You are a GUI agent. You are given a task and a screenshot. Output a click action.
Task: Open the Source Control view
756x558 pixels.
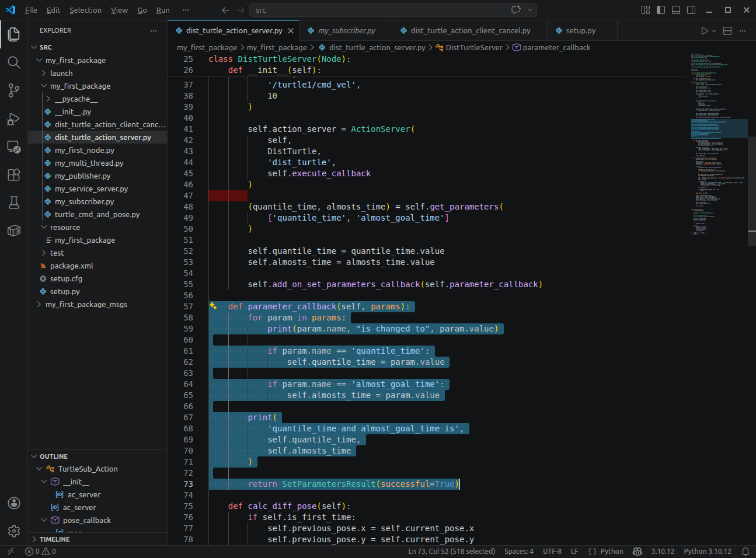14,90
